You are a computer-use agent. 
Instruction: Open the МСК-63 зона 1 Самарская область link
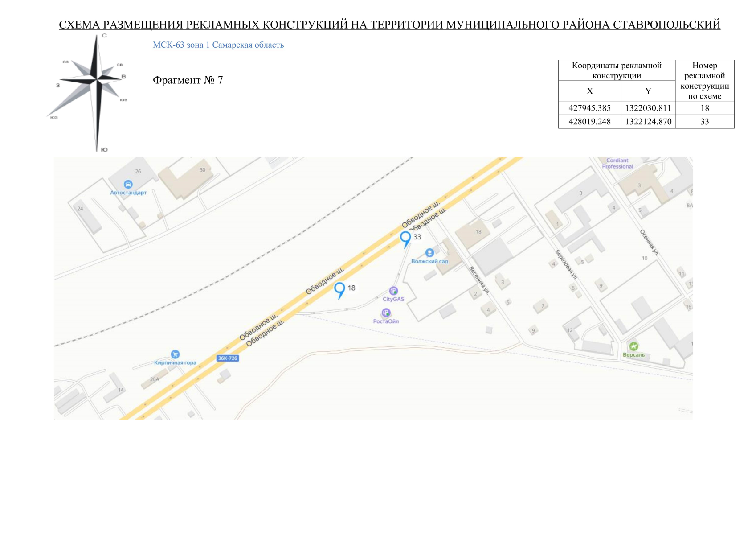[x=218, y=45]
